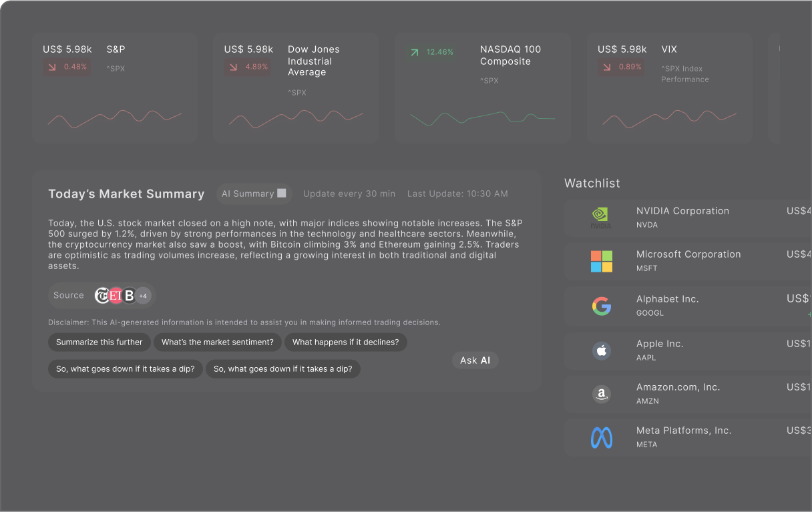The height and width of the screenshot is (512, 812).
Task: Click the NVDA ticker symbol
Action: pyautogui.click(x=647, y=225)
